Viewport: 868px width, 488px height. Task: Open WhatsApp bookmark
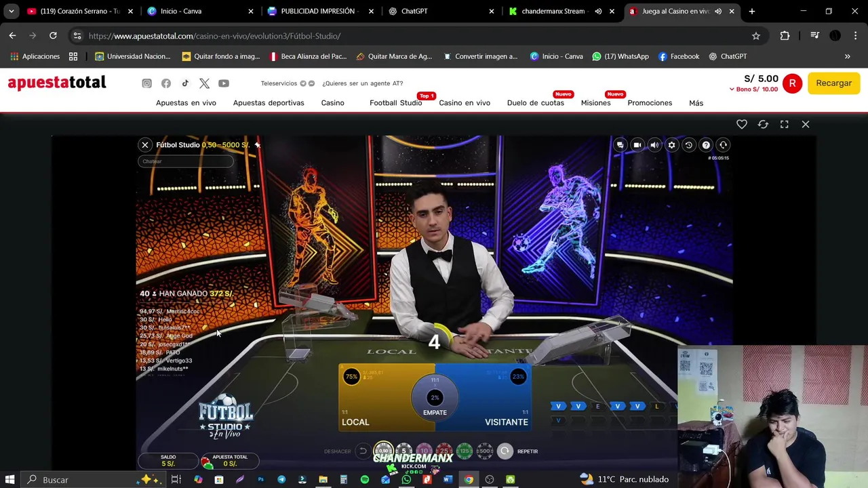pyautogui.click(x=620, y=56)
